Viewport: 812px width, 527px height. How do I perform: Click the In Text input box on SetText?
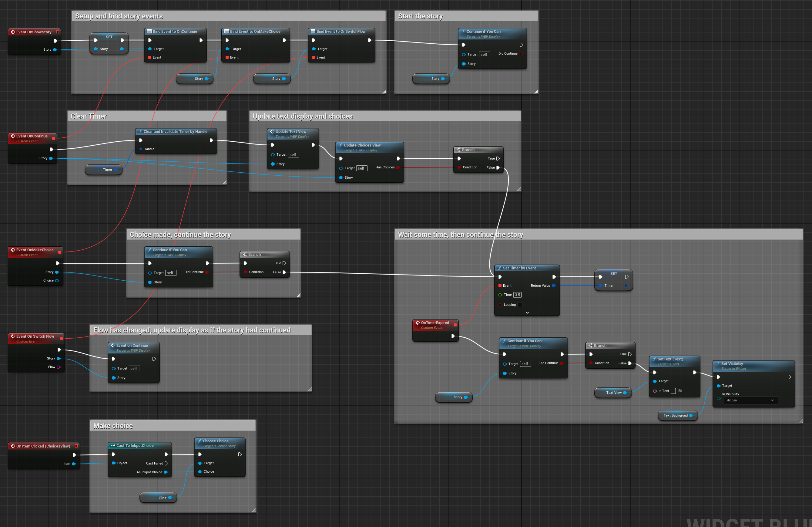[673, 391]
